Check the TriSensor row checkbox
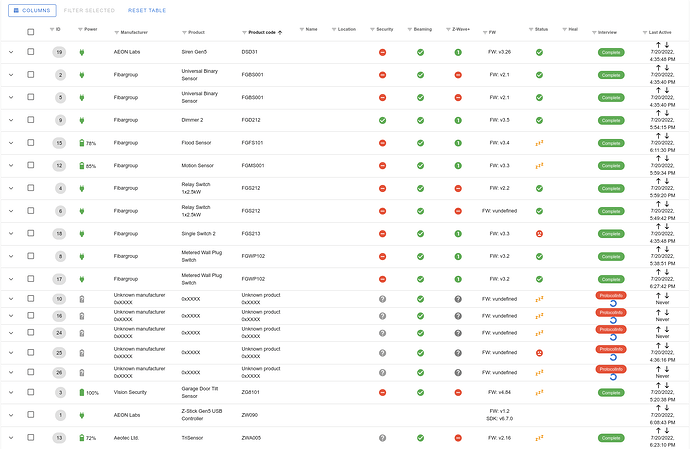This screenshot has height=449, width=690. coord(30,438)
